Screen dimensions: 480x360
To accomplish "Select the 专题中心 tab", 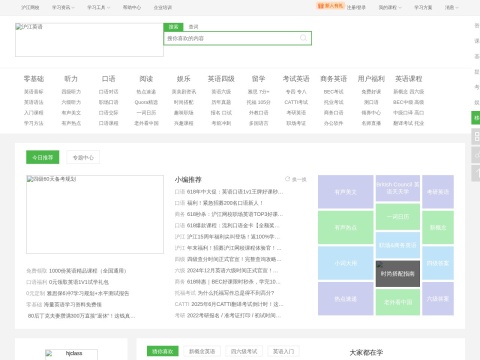I will click(83, 157).
